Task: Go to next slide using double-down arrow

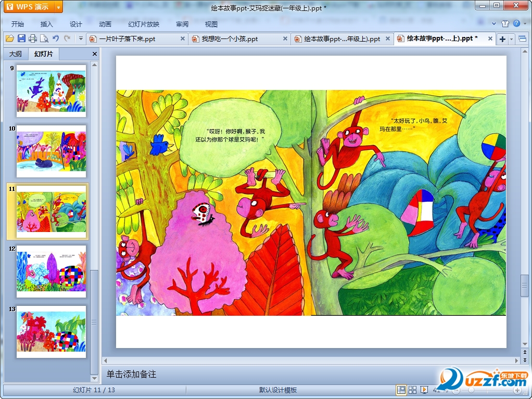Action: coord(525,360)
